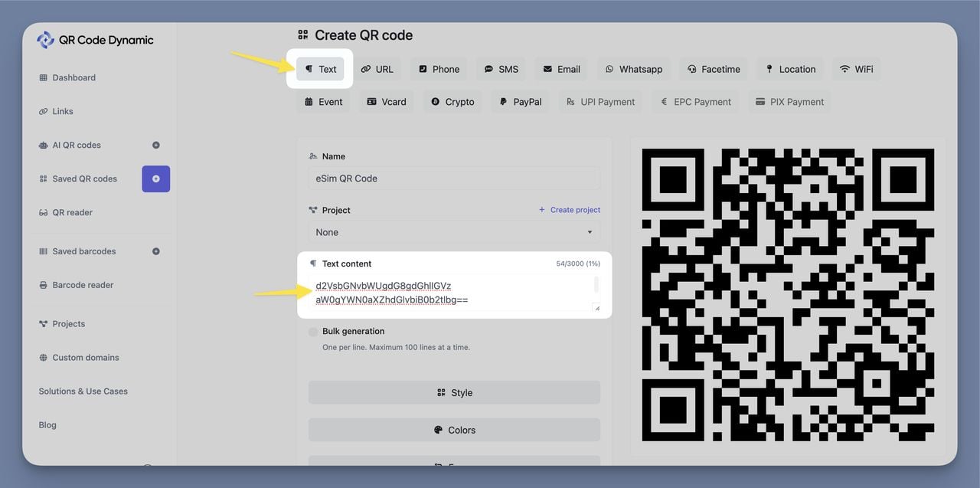
Task: Select the SMS QR type
Action: point(501,69)
